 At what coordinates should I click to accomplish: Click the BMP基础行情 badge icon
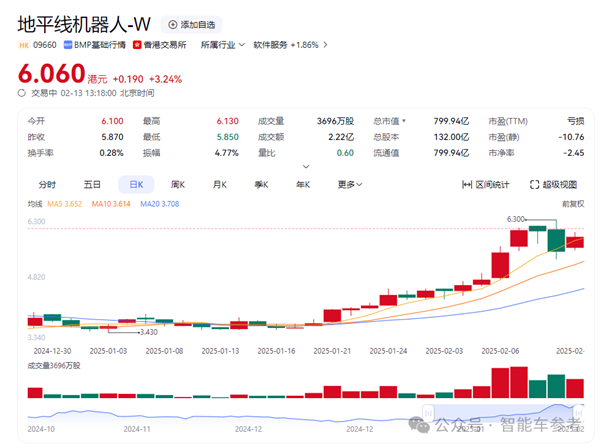pos(69,45)
